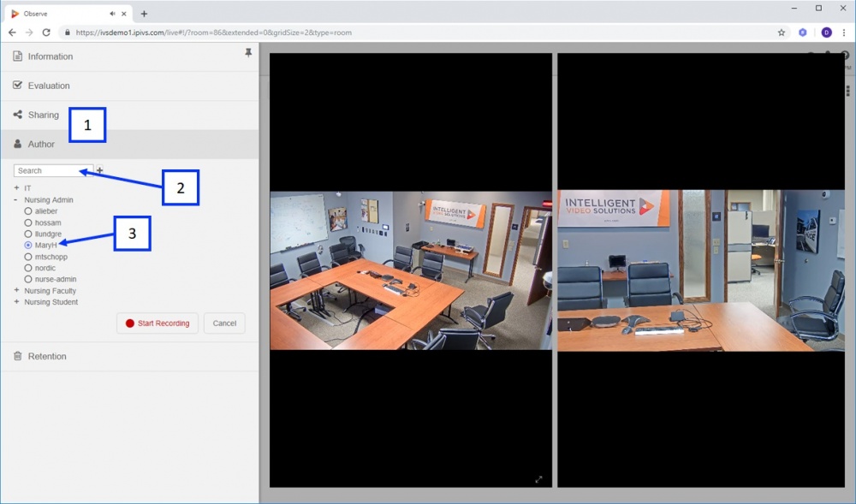Image resolution: width=856 pixels, height=504 pixels.
Task: Expand the IT group
Action: coord(16,187)
